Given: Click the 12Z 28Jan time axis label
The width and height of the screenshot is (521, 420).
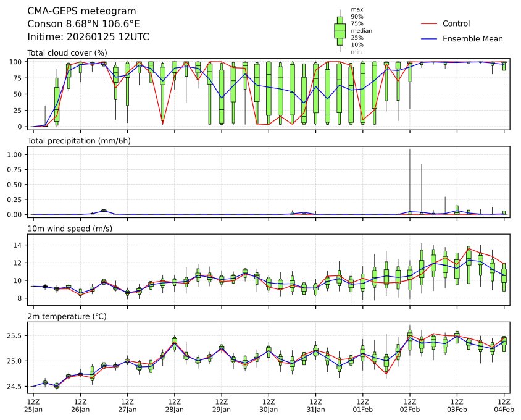Looking at the screenshot, I should (174, 405).
